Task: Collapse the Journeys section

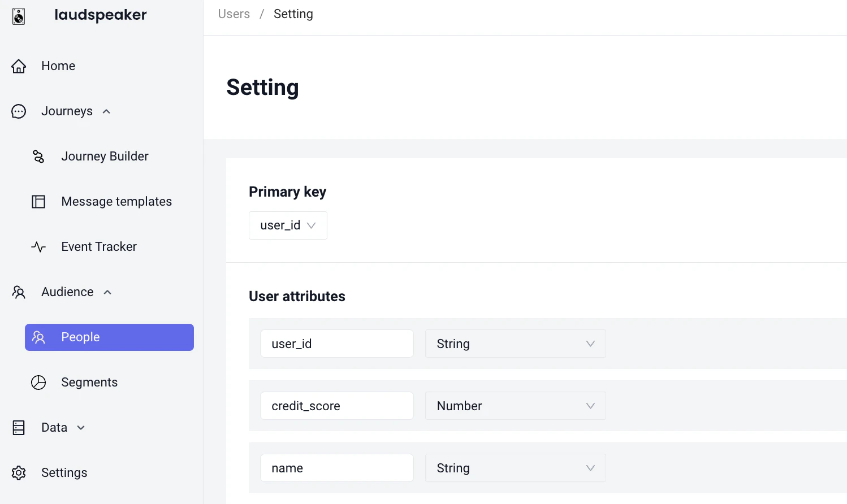Action: pos(106,111)
